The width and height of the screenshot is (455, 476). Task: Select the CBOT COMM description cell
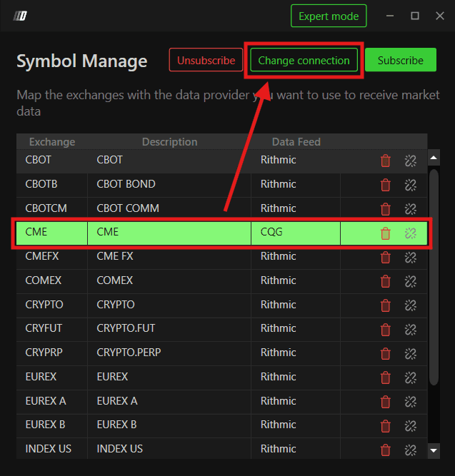[169, 208]
